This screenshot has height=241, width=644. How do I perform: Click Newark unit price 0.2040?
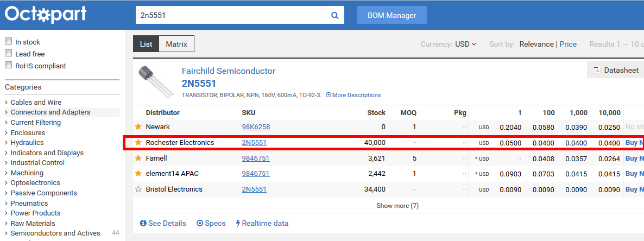510,127
